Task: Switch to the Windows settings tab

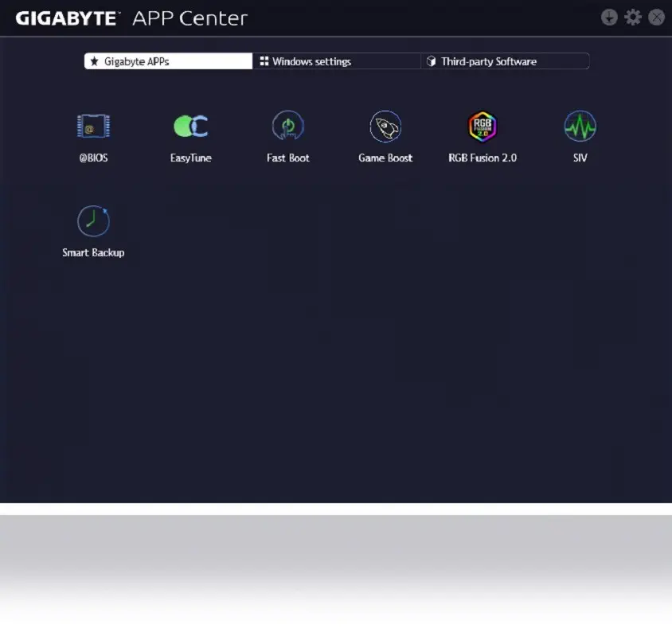Action: click(x=337, y=61)
